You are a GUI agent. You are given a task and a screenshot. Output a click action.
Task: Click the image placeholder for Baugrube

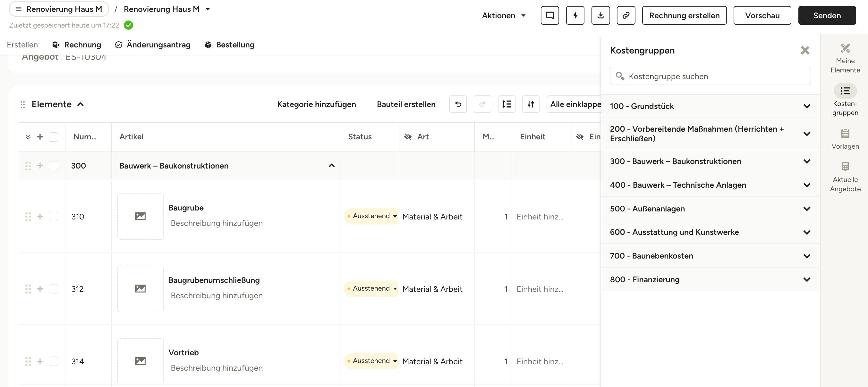point(140,216)
